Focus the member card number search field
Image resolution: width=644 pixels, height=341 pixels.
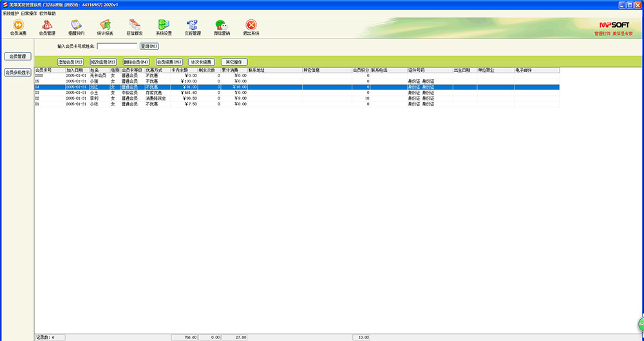point(117,46)
